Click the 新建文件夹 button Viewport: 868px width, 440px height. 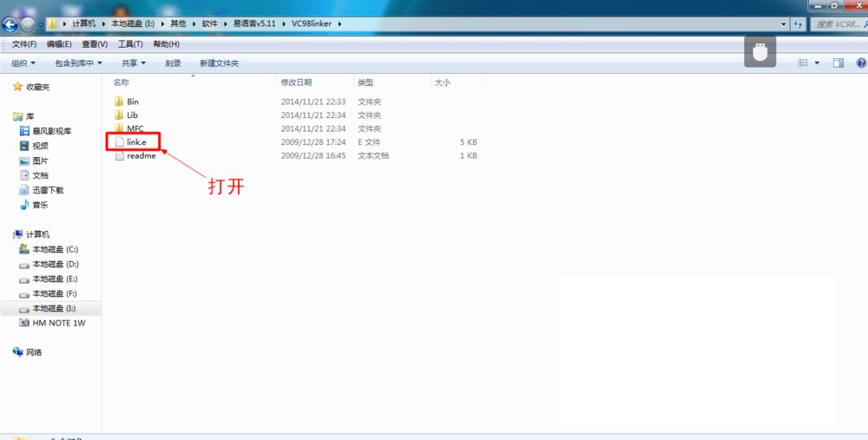[x=219, y=63]
